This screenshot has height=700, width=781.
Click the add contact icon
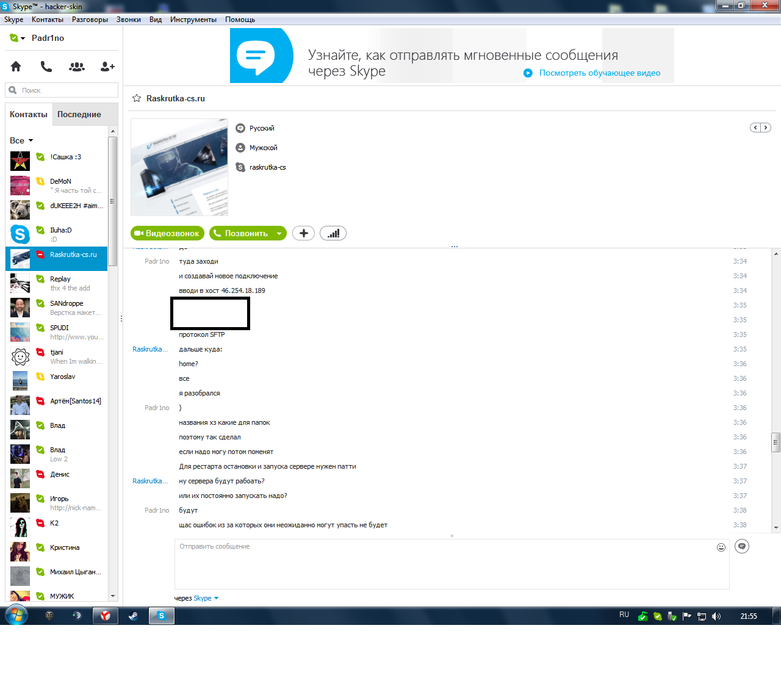[107, 67]
